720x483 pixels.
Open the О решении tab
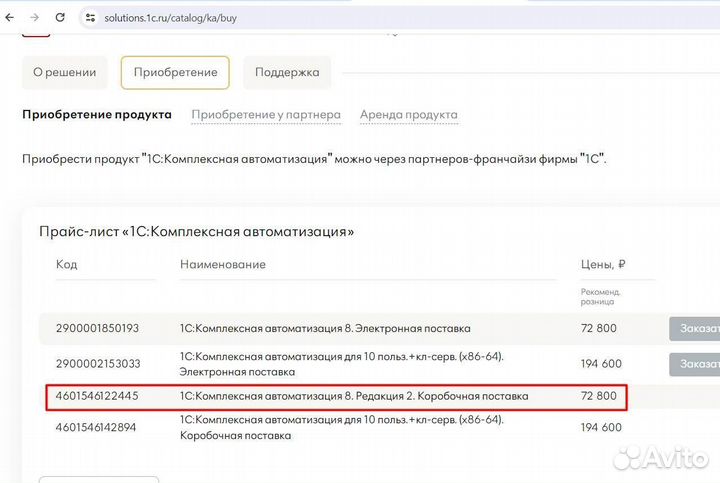pos(65,73)
